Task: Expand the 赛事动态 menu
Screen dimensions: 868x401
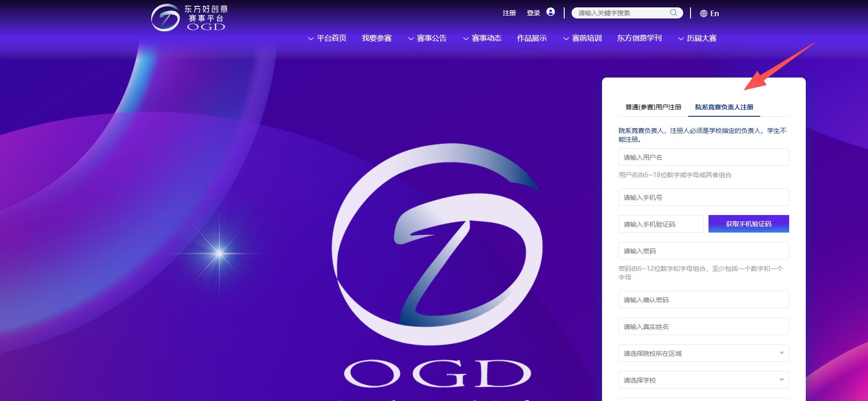Action: [482, 38]
